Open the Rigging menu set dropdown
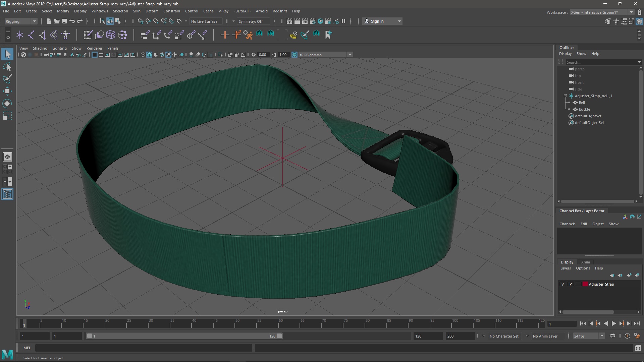644x362 pixels. (21, 21)
